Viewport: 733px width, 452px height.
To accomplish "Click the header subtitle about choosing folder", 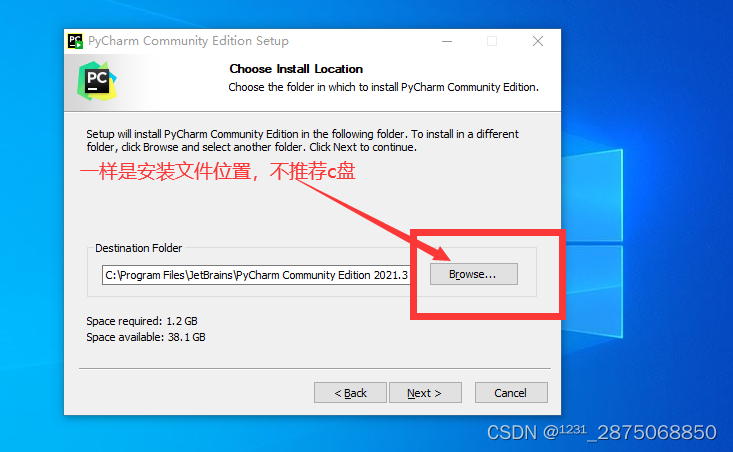I will (x=383, y=87).
